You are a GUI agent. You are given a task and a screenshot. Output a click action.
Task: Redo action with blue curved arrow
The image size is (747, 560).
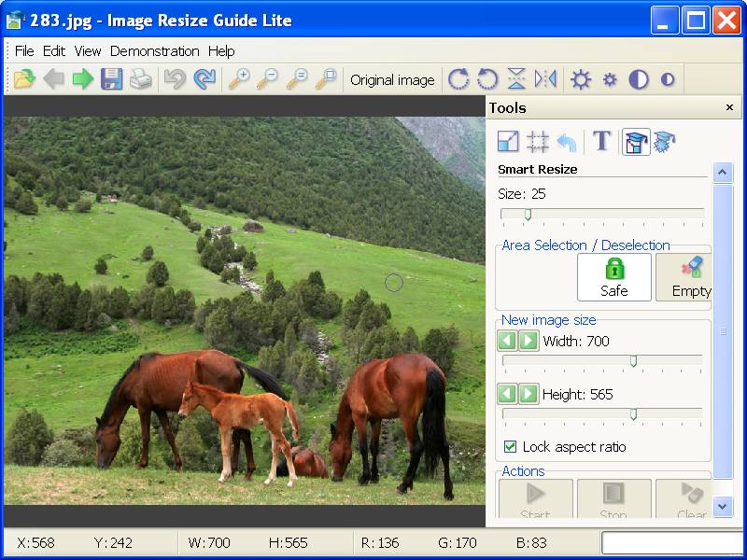click(x=204, y=79)
